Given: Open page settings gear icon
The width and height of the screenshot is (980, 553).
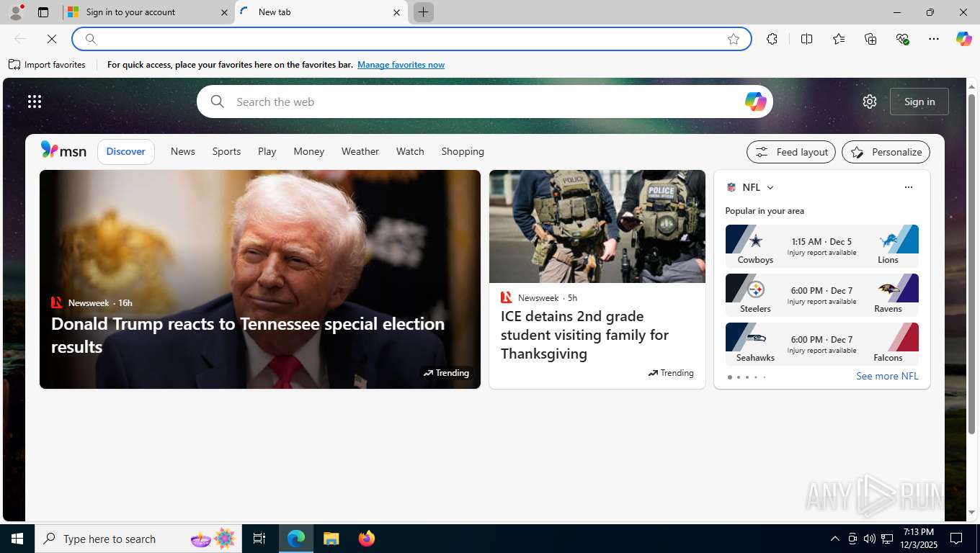Looking at the screenshot, I should 870,102.
